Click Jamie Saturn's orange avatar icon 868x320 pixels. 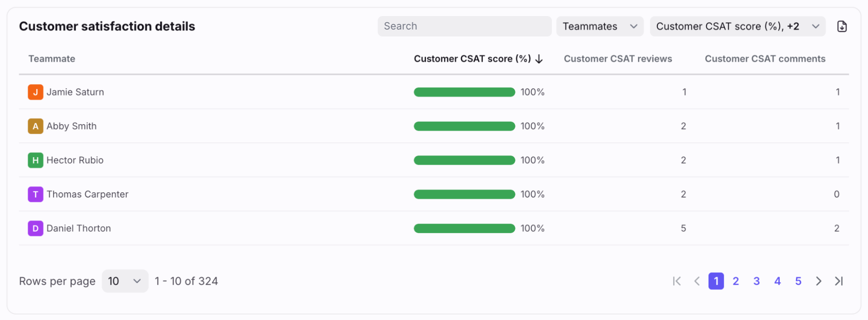[x=36, y=92]
